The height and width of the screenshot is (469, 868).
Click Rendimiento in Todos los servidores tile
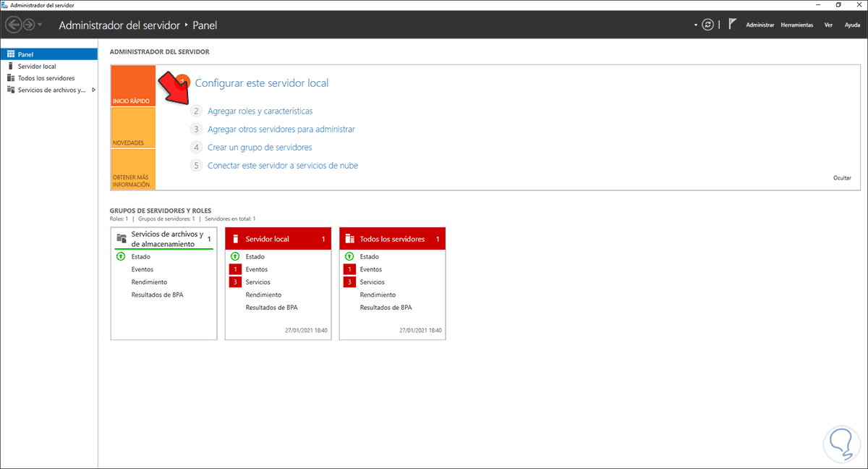click(x=378, y=295)
